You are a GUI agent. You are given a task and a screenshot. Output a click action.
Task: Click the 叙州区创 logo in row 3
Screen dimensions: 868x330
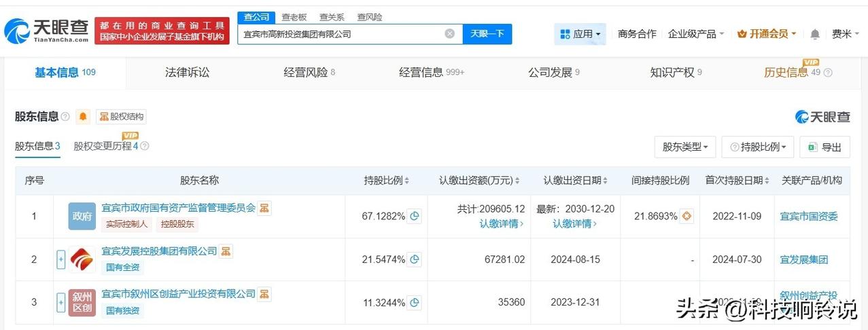(x=82, y=302)
